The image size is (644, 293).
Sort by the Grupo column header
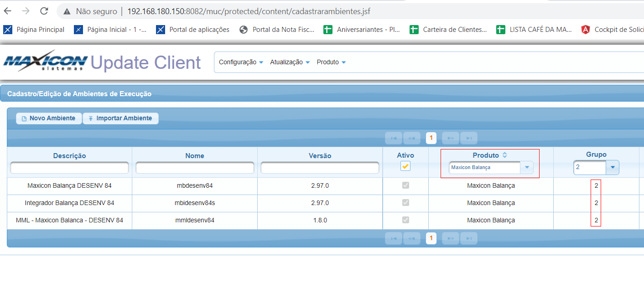(596, 154)
